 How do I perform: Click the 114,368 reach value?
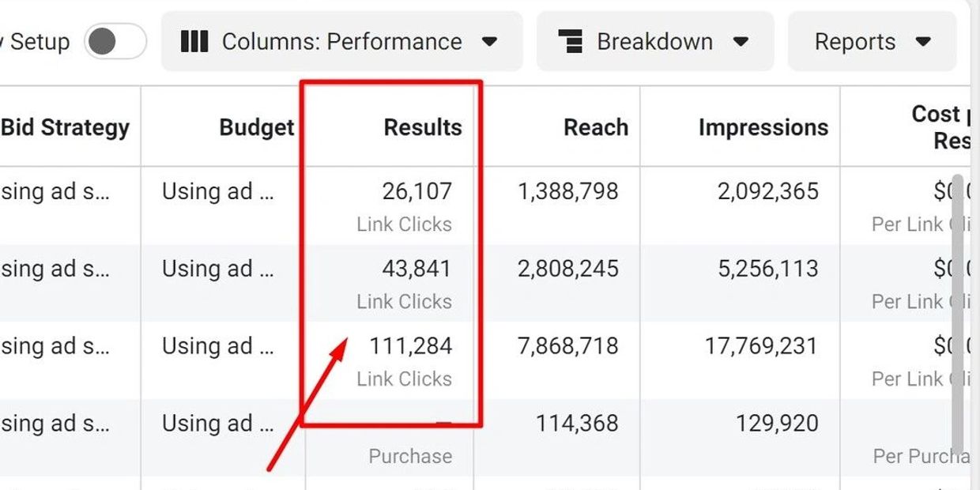tap(577, 424)
